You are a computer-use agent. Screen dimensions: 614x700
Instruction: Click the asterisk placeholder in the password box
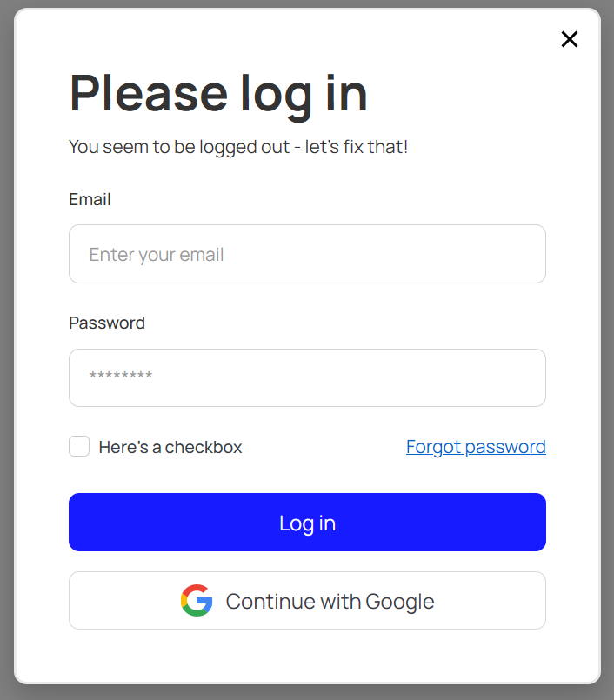point(121,375)
